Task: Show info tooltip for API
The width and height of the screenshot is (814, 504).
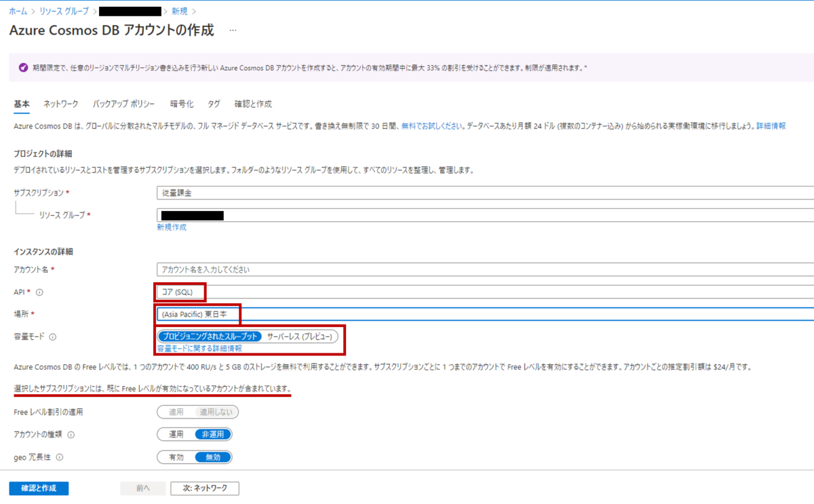Action: click(39, 292)
